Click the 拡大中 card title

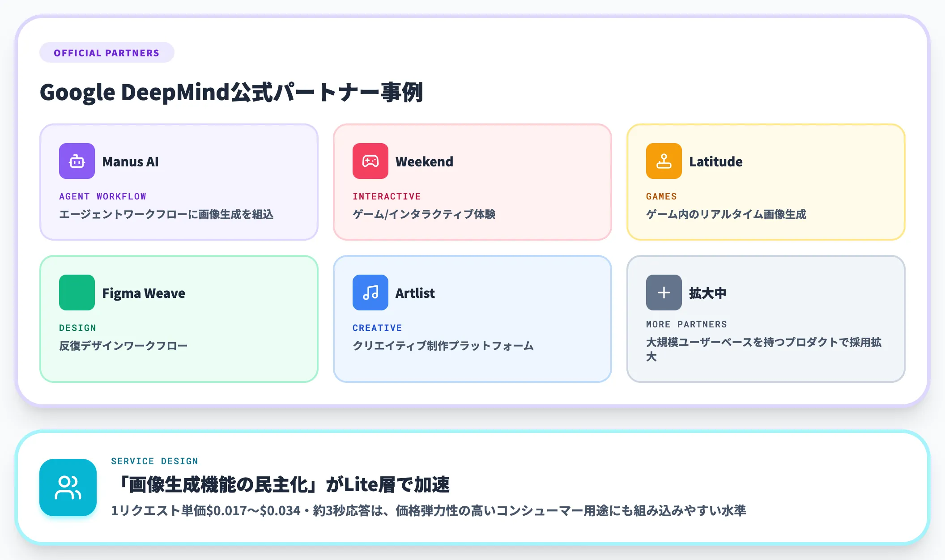point(707,293)
